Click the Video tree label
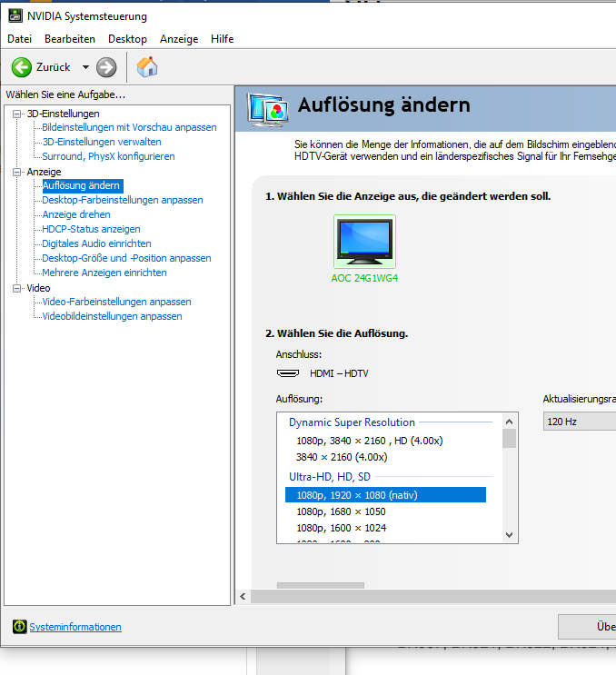 coord(38,288)
